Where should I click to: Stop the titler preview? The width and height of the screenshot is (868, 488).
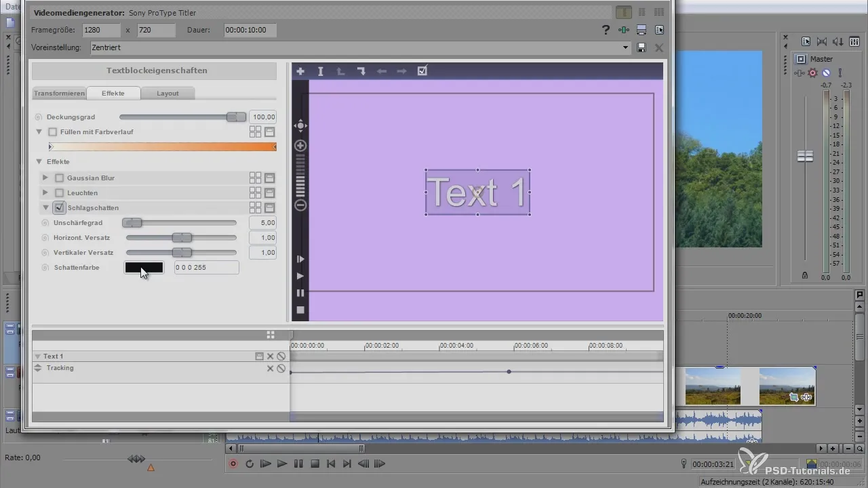pos(300,310)
